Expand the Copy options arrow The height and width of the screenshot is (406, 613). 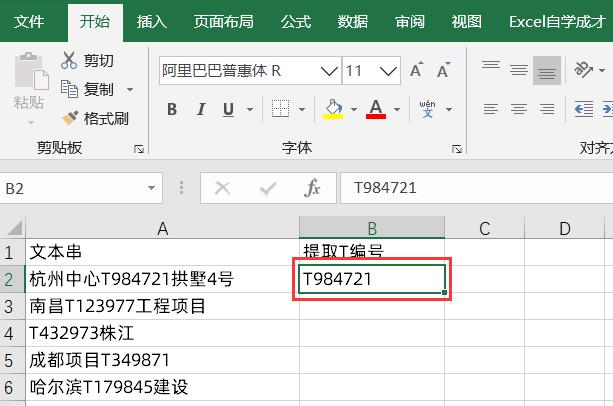(130, 89)
